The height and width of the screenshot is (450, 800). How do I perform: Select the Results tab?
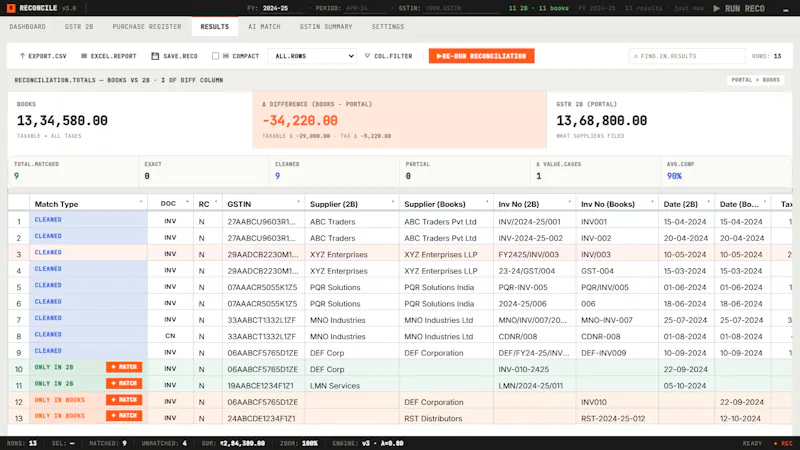(x=215, y=27)
